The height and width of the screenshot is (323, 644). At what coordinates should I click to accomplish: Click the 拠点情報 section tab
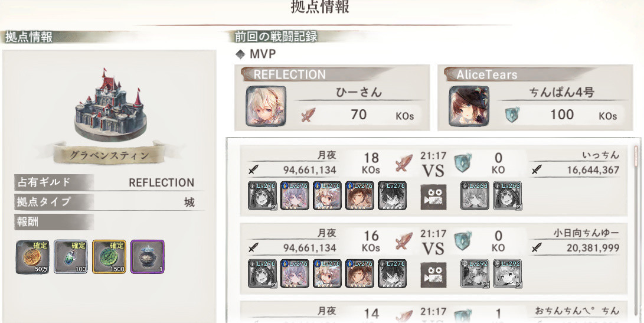(29, 37)
